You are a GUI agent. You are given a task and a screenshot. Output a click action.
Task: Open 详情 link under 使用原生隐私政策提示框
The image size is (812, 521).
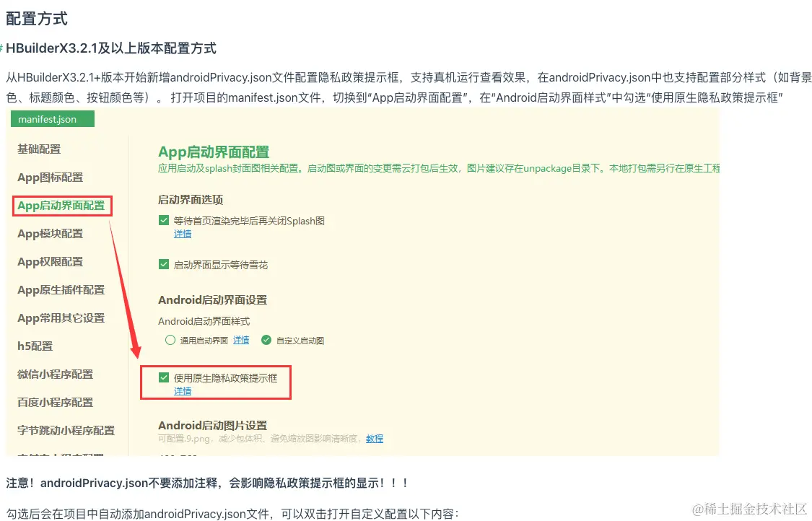(x=183, y=391)
